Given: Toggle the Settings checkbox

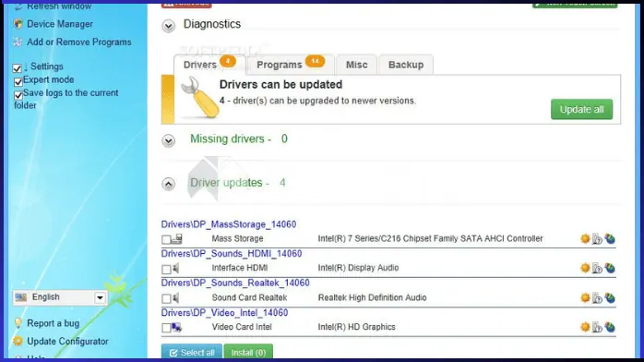Looking at the screenshot, I should [x=17, y=68].
